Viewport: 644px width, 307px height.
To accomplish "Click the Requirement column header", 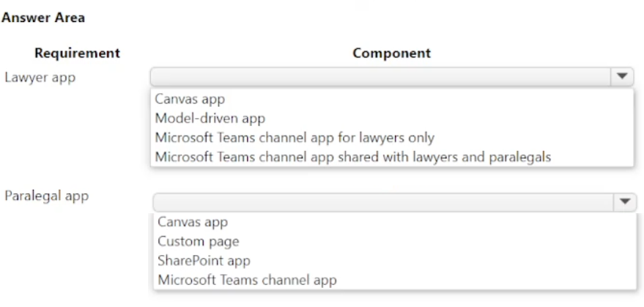I will point(77,53).
